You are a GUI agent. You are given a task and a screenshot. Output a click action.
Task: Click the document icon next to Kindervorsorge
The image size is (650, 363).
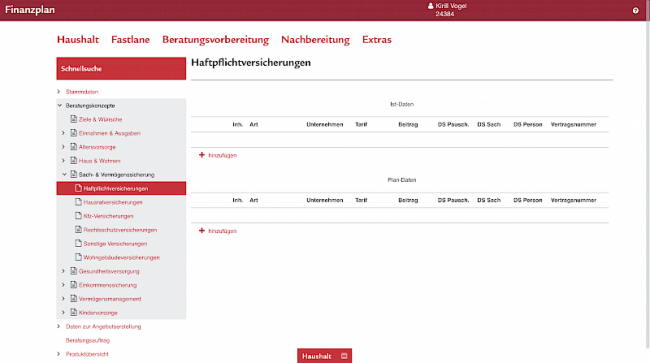pyautogui.click(x=73, y=312)
